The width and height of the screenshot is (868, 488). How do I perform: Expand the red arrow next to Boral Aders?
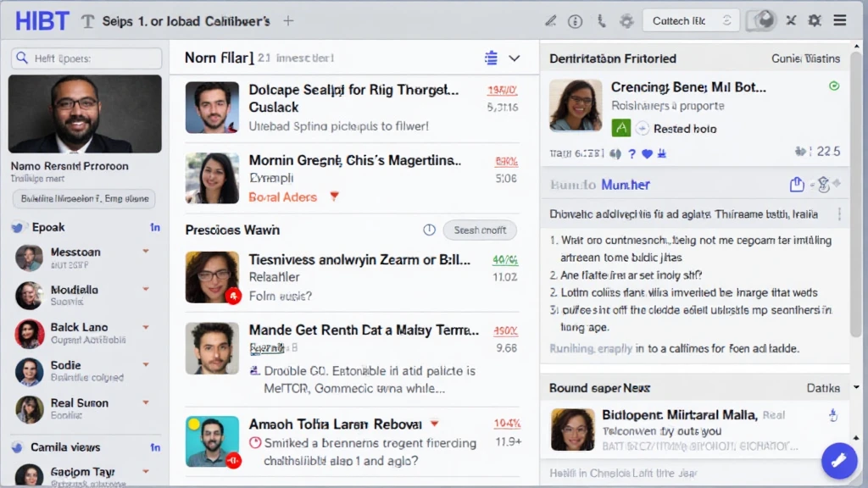pyautogui.click(x=334, y=197)
